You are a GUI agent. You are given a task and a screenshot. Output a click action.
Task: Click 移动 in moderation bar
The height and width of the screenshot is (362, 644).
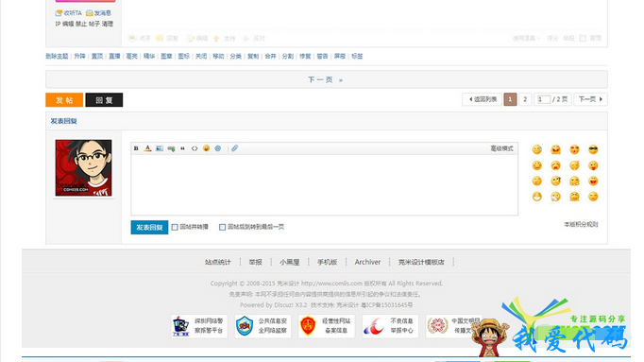pos(218,57)
